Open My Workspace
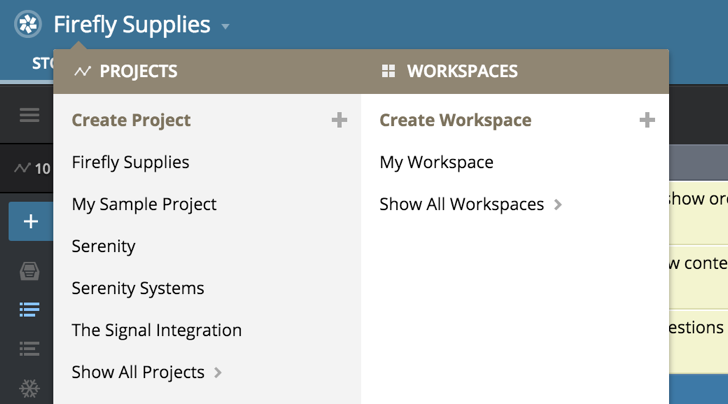This screenshot has height=404, width=728. tap(436, 162)
